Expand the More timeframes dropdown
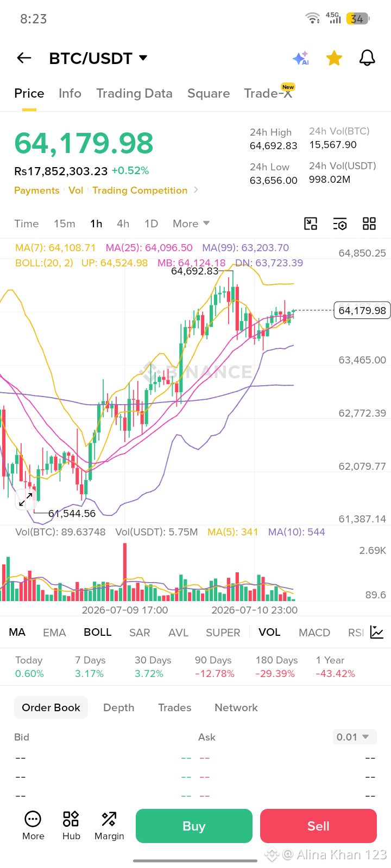This screenshot has height=868, width=391. coord(191,224)
